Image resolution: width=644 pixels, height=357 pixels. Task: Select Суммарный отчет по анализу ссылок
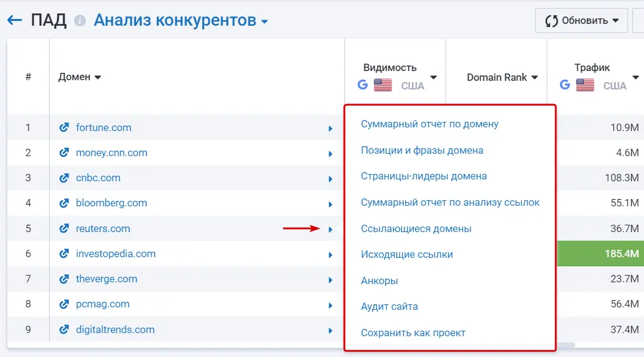(450, 202)
